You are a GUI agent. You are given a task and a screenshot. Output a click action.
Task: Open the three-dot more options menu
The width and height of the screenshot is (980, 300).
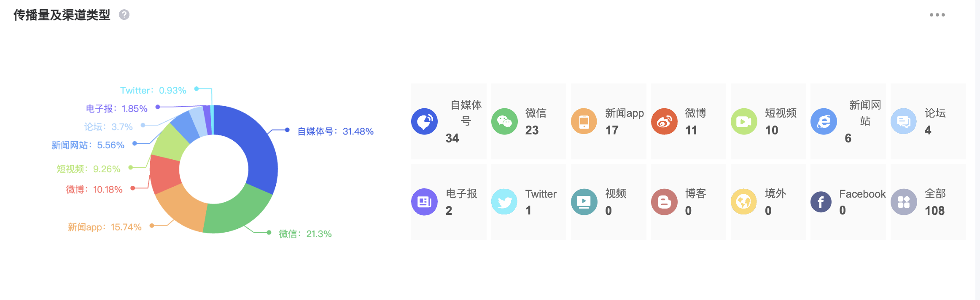pyautogui.click(x=937, y=15)
